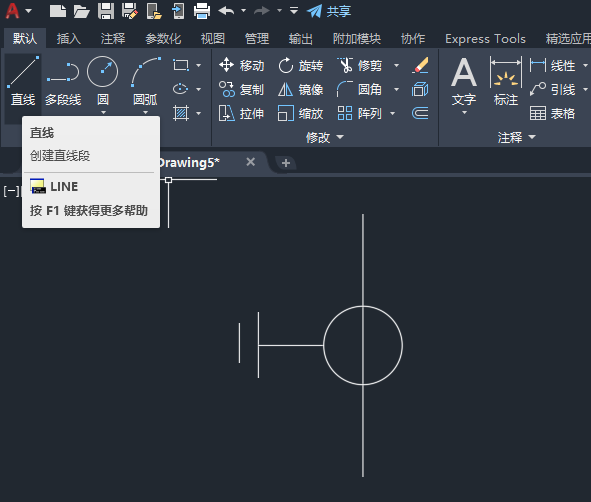The height and width of the screenshot is (502, 591).
Task: Switch to the Insert (插入) ribbon tab
Action: pos(69,38)
